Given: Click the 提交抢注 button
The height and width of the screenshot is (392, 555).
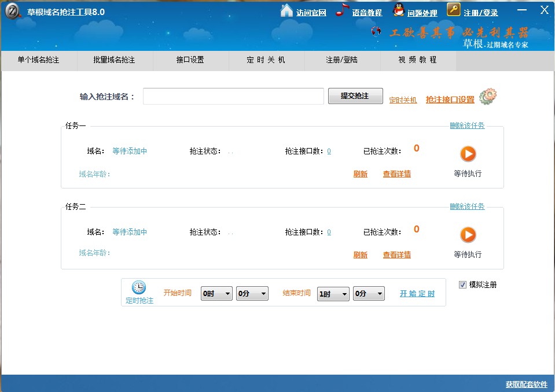Looking at the screenshot, I should click(355, 96).
